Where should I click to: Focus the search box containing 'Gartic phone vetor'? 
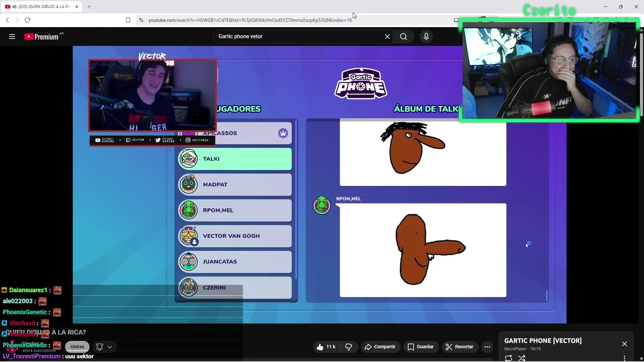pyautogui.click(x=299, y=36)
